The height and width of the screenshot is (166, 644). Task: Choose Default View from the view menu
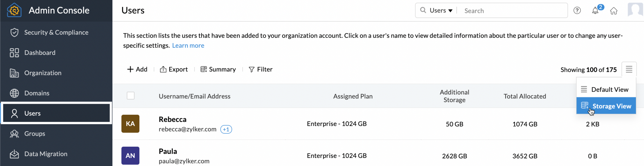[x=610, y=90]
